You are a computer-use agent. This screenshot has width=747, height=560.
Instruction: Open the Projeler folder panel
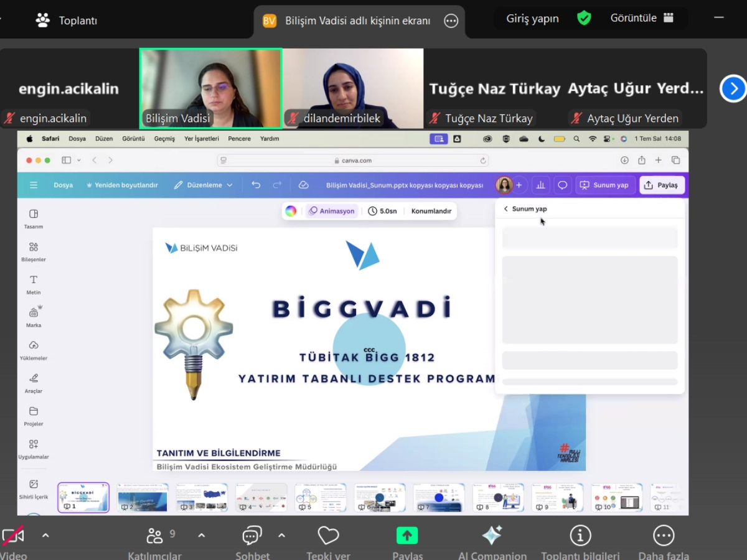pos(34,416)
